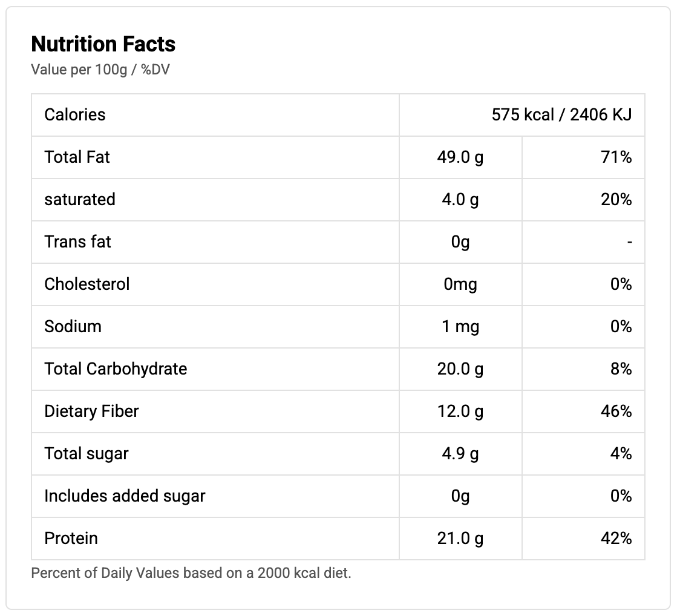Click the 575 kcal / 2406 KJ value
The width and height of the screenshot is (680, 616).
561,114
